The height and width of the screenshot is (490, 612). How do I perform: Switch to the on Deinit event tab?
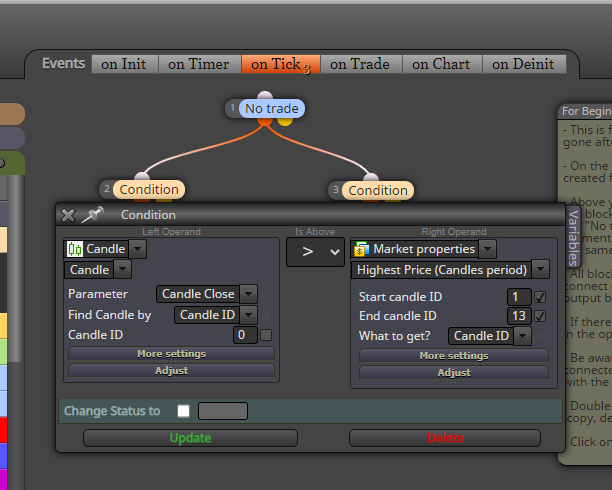coord(524,64)
